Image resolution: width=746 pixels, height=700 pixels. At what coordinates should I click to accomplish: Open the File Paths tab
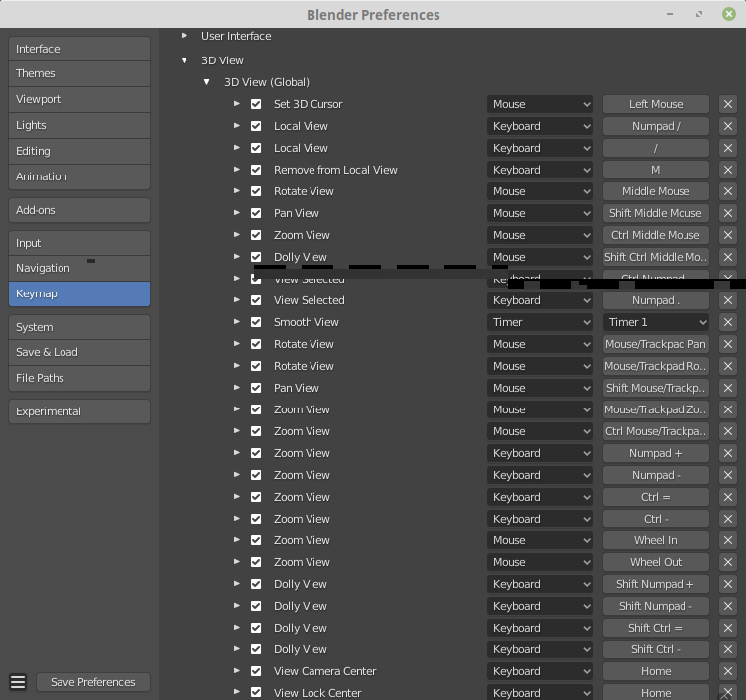click(x=79, y=378)
